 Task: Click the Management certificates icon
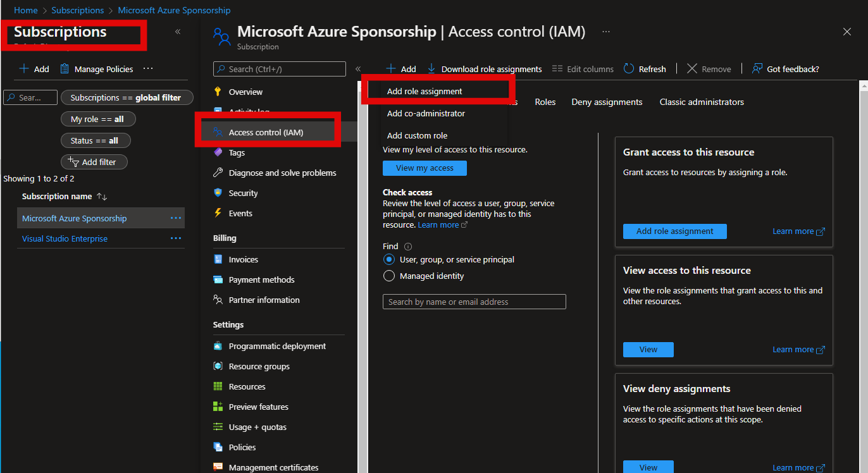click(x=218, y=467)
